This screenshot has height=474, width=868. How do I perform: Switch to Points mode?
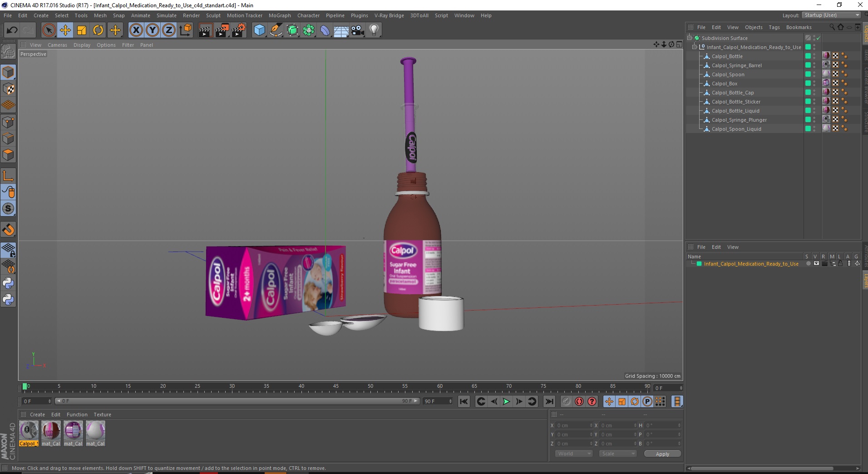8,122
